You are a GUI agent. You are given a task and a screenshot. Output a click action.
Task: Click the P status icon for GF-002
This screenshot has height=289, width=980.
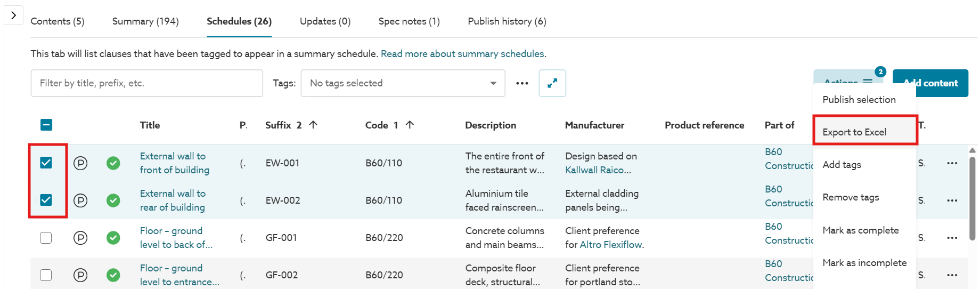click(80, 275)
